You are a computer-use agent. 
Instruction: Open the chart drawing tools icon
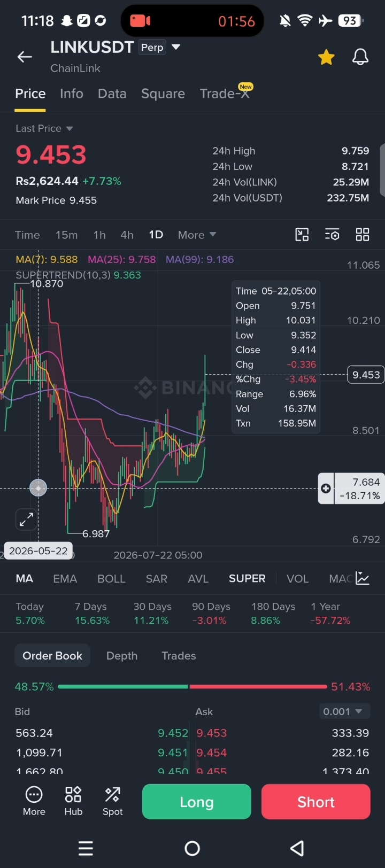[x=302, y=235]
